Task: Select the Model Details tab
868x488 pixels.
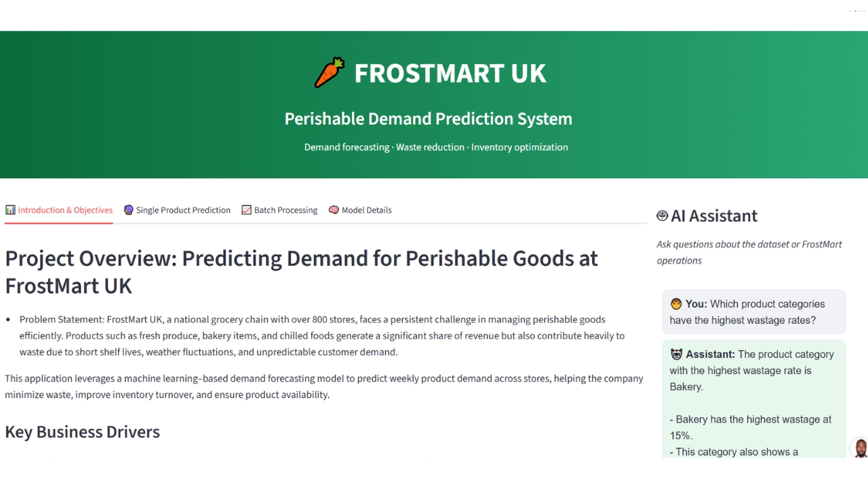Action: (366, 210)
